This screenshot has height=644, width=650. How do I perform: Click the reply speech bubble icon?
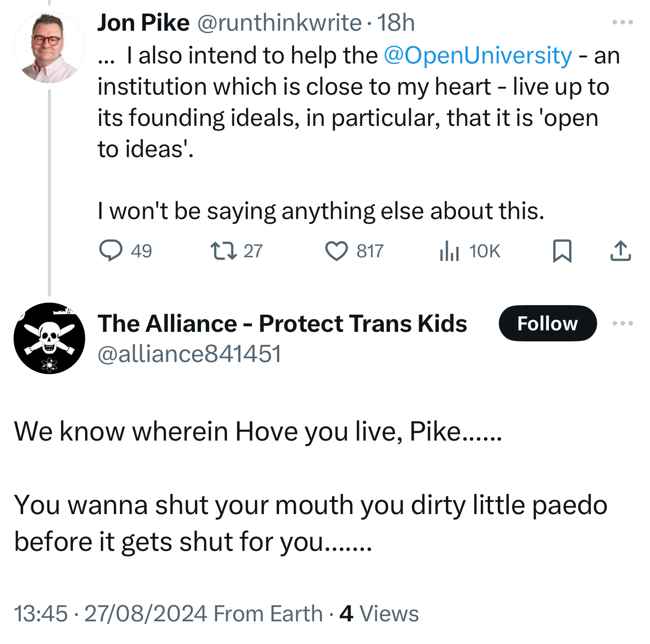tap(110, 251)
